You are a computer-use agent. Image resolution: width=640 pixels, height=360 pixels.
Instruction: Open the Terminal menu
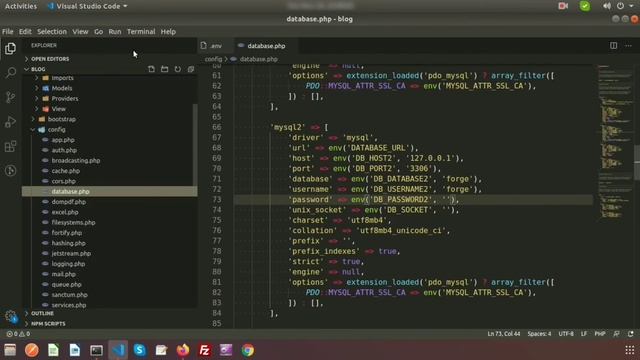(x=141, y=31)
